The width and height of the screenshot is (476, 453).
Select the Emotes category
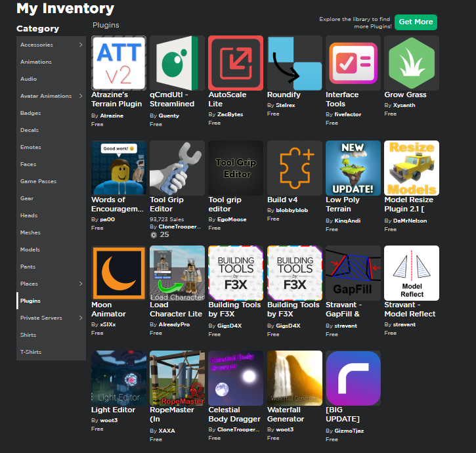pyautogui.click(x=51, y=147)
